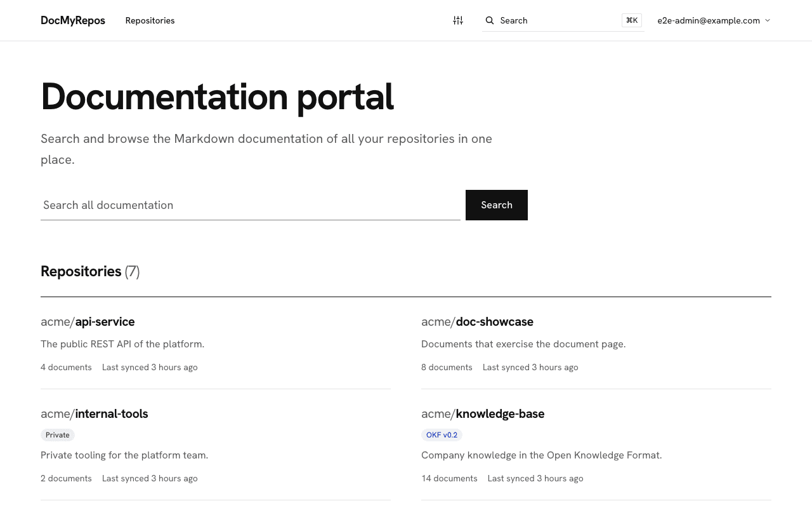812x508 pixels.
Task: Click the ⌘K shortcut badge
Action: pos(632,20)
